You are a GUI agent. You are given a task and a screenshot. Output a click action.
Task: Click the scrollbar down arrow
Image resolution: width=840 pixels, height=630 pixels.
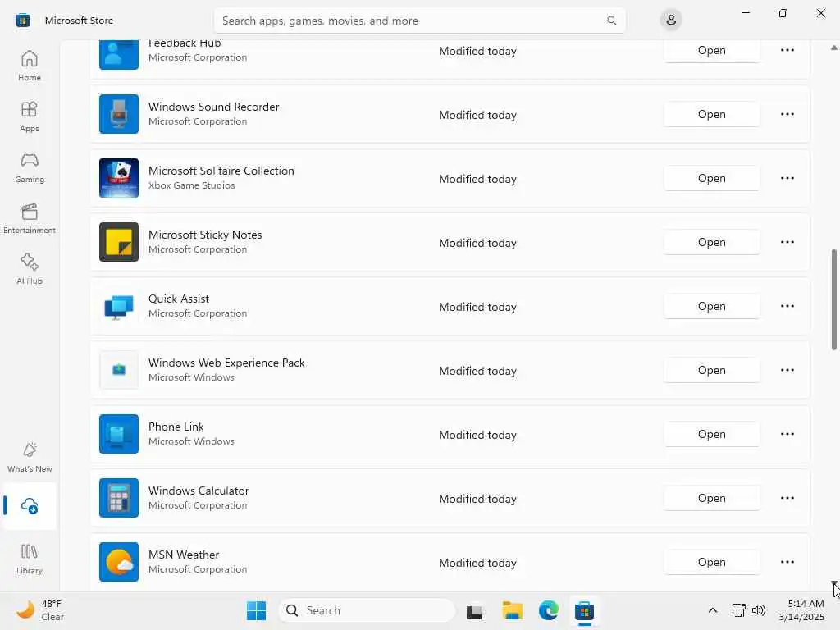pyautogui.click(x=833, y=583)
